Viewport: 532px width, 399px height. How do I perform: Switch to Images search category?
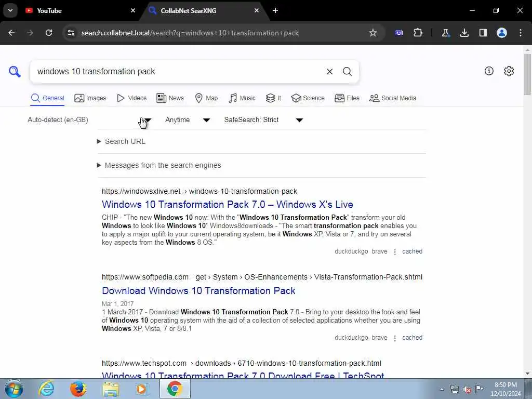click(x=90, y=98)
